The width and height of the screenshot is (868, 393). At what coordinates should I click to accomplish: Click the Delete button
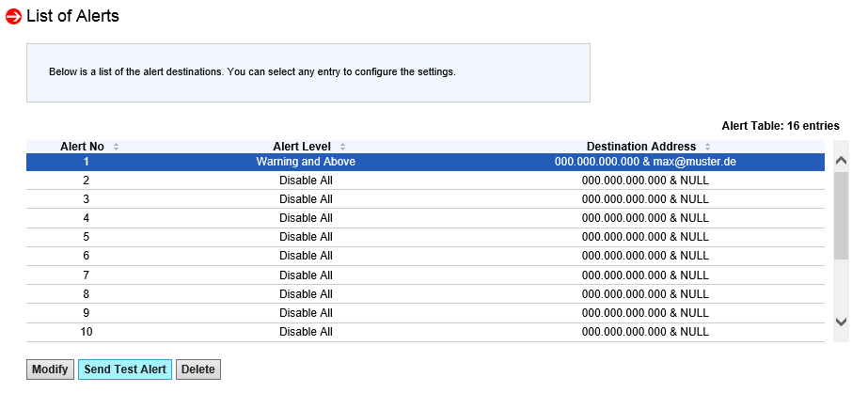(198, 369)
